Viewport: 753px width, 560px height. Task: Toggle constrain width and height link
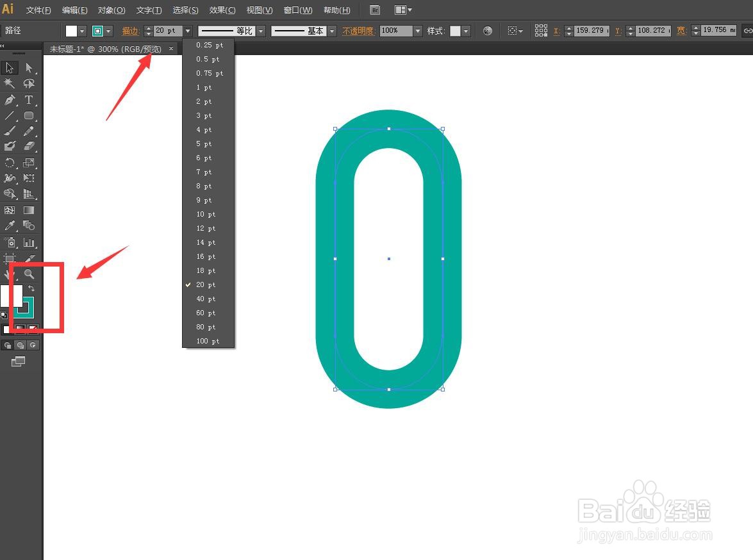[x=748, y=31]
